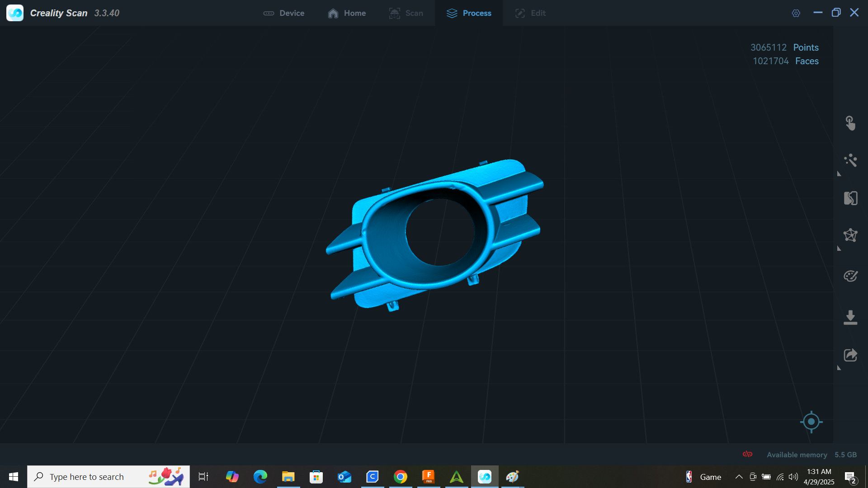This screenshot has width=868, height=488.
Task: Open the Edit tab
Action: 530,13
